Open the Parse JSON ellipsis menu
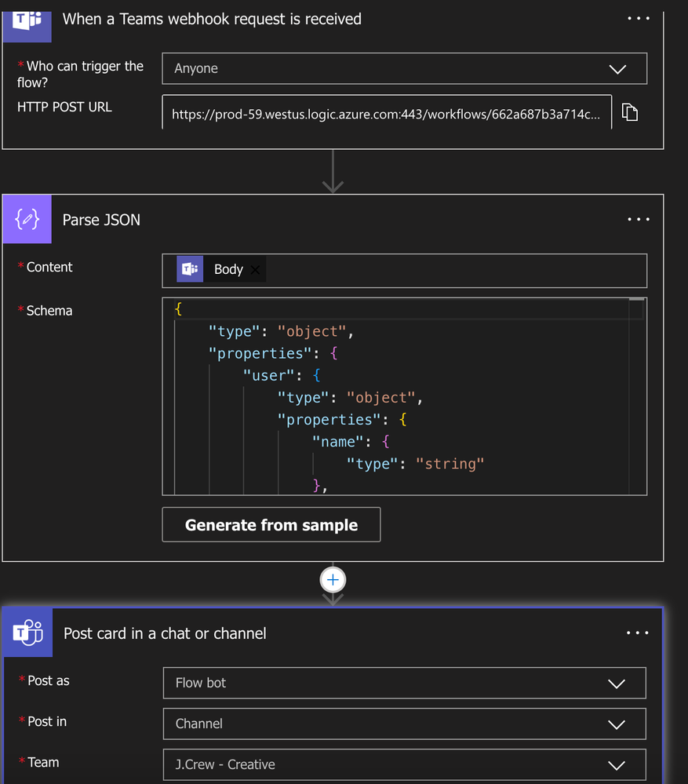The width and height of the screenshot is (688, 784). [638, 219]
